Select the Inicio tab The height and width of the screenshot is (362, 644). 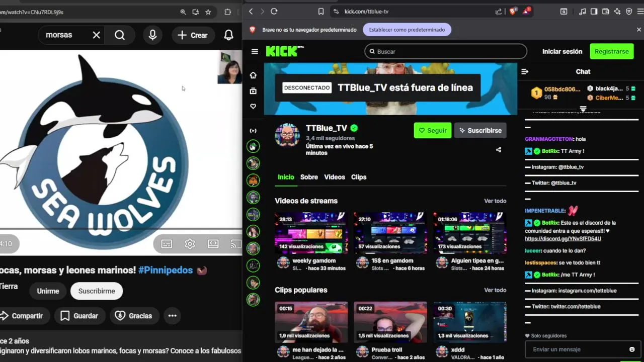[x=286, y=177]
